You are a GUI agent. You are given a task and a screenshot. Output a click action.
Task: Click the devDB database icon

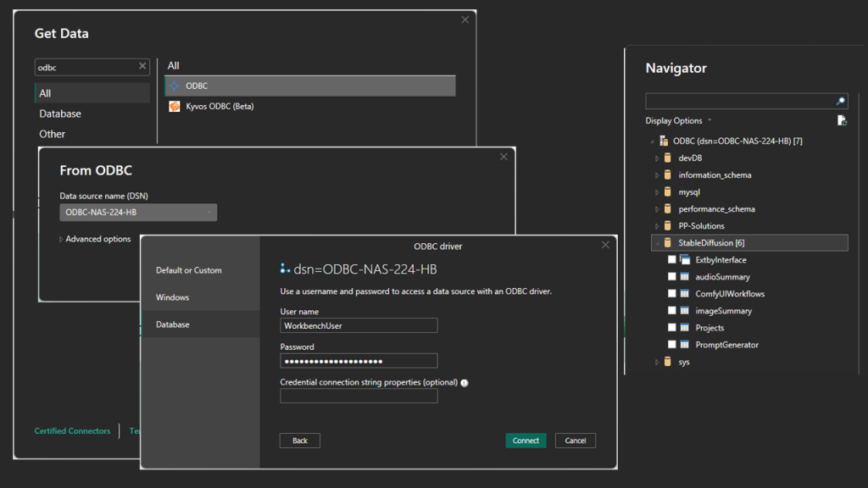[668, 158]
